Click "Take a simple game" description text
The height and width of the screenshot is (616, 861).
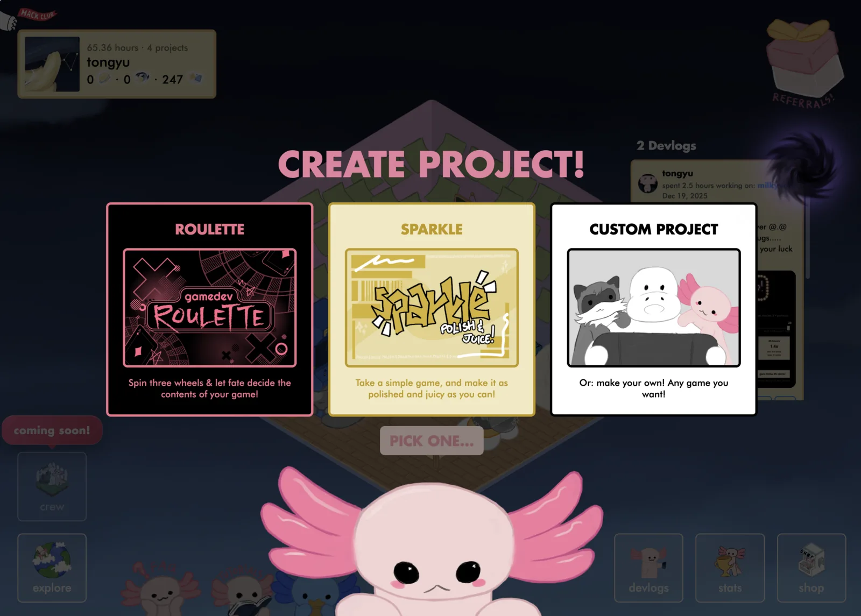[x=432, y=388]
